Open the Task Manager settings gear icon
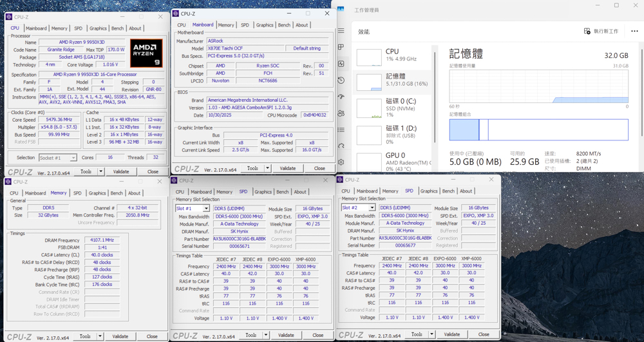The image size is (644, 342). 341,162
